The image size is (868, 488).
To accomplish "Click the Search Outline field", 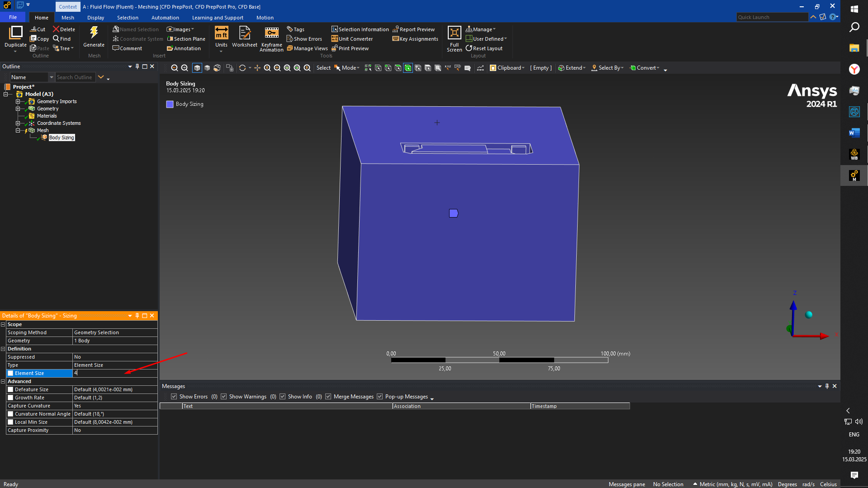I will 75,77.
